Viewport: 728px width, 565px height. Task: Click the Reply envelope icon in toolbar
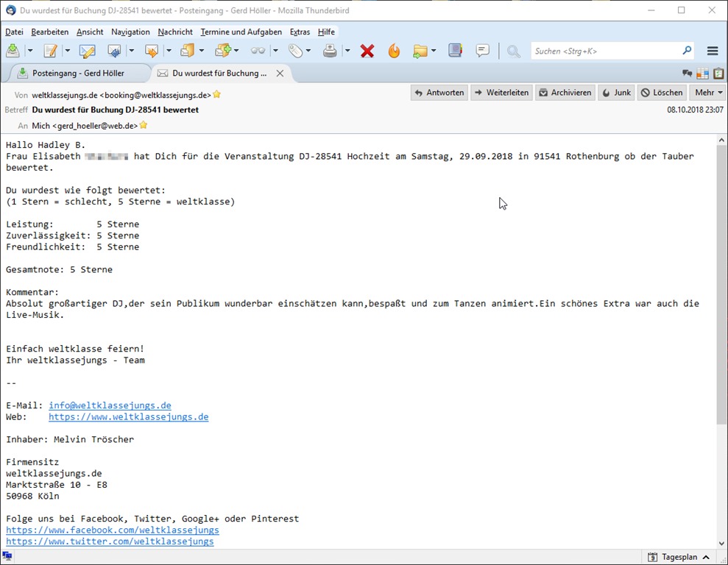114,51
